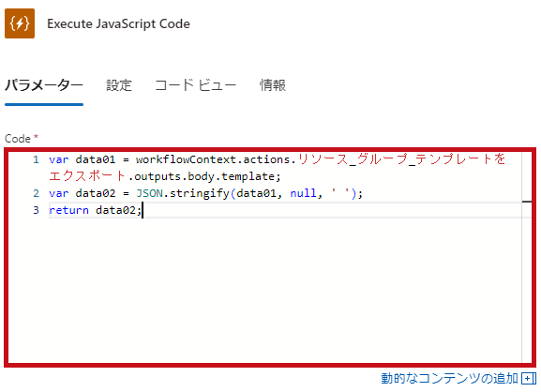Click on JSON.stringify in line 2
541x392 pixels.
tap(183, 193)
